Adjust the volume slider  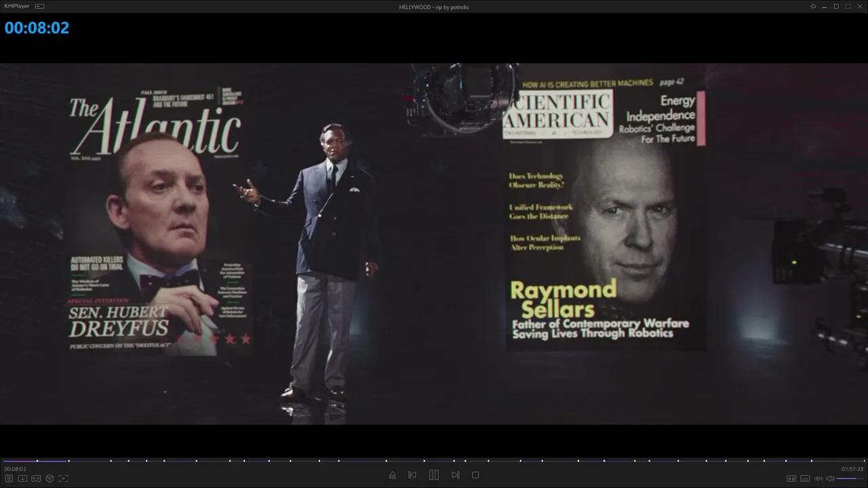(x=850, y=479)
